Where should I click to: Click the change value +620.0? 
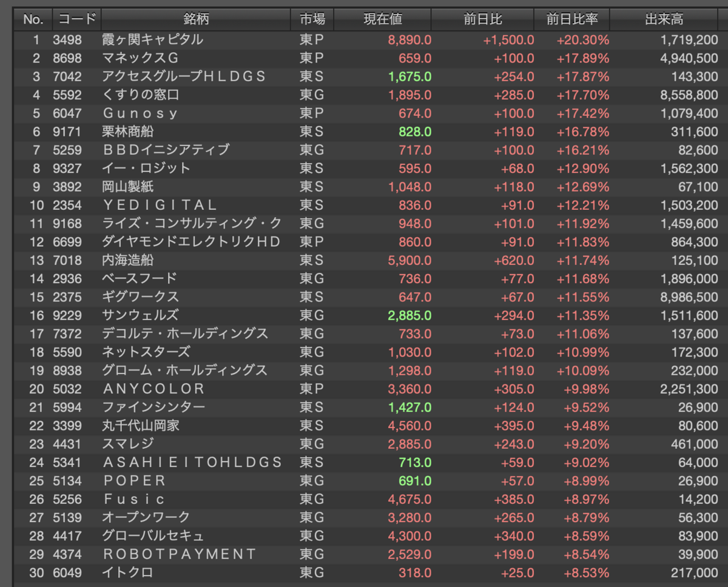coord(514,260)
